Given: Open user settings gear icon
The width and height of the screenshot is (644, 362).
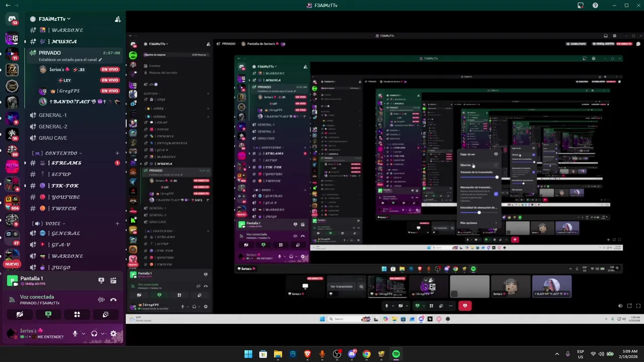Looking at the screenshot, I should [x=113, y=333].
